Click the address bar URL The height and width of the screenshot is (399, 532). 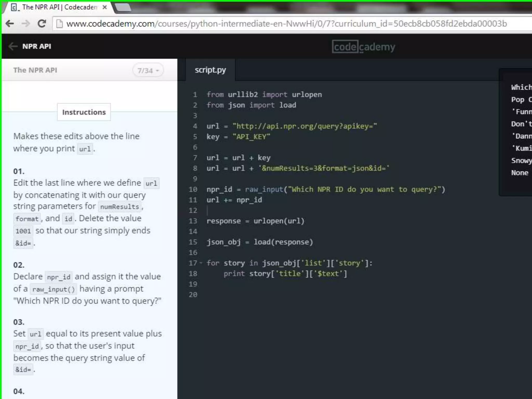(x=286, y=24)
